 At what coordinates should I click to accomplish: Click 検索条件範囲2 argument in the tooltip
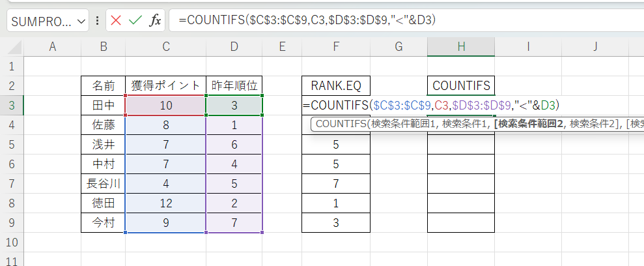(528, 124)
